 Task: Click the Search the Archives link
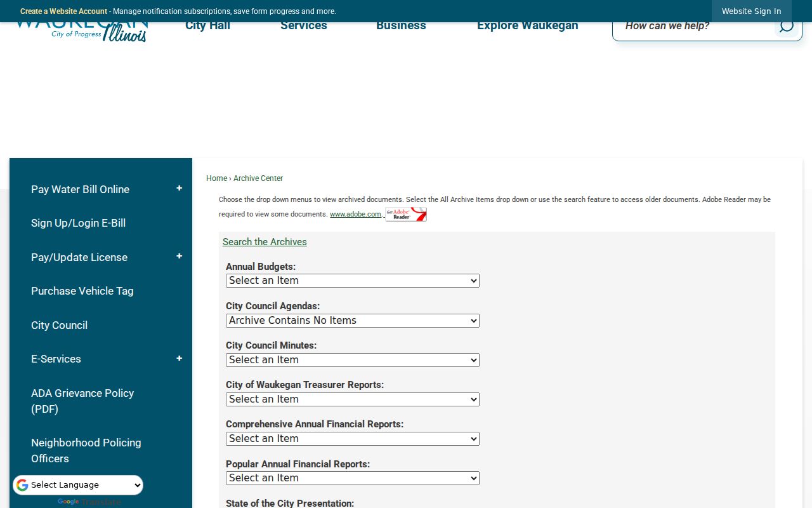coord(265,242)
